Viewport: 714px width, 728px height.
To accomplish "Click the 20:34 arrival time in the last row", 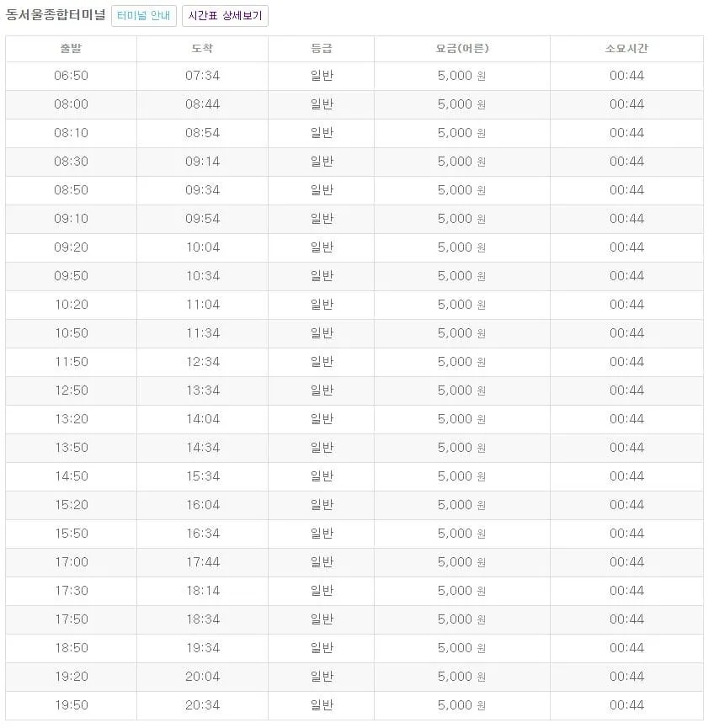I will [x=202, y=705].
